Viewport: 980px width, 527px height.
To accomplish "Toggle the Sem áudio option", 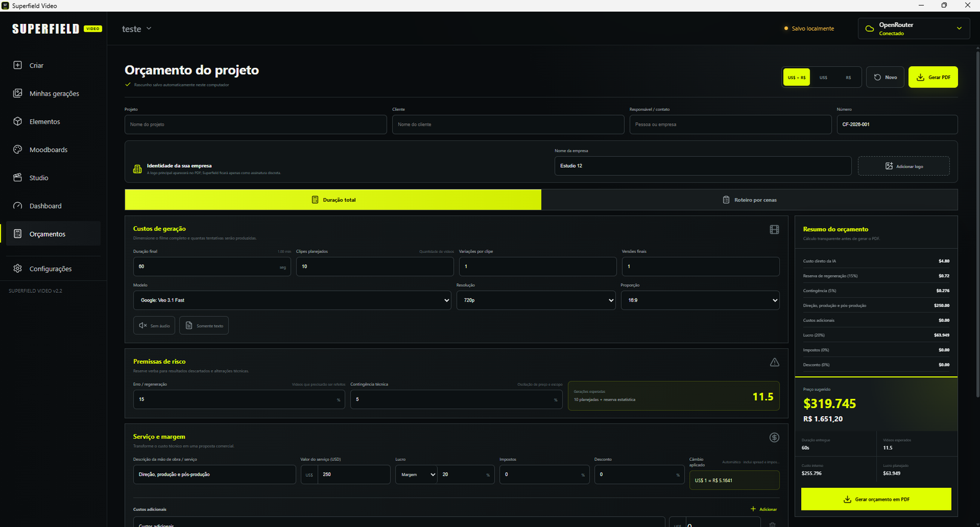I will coord(154,325).
